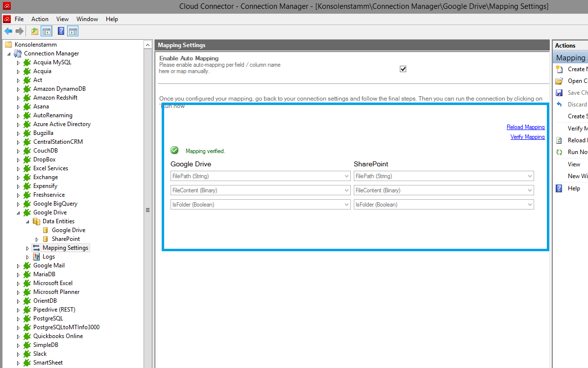Viewport: 588px width, 368px height.
Task: Click the Open folder icon in Actions
Action: (x=559, y=81)
